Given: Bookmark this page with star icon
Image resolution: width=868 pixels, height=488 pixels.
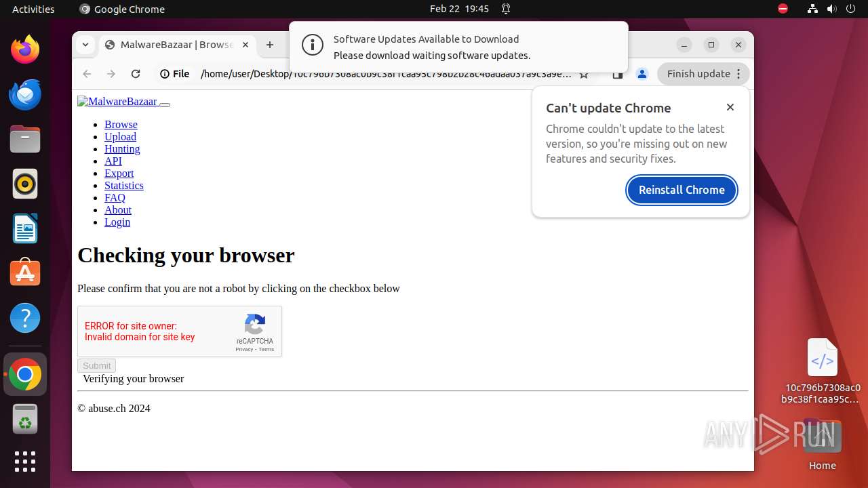Looking at the screenshot, I should pyautogui.click(x=584, y=75).
